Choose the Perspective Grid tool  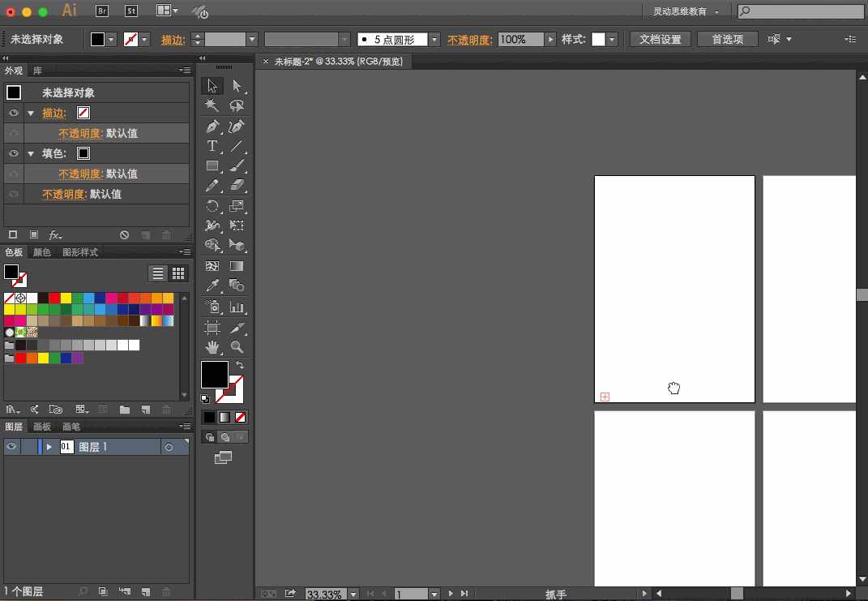tap(237, 245)
